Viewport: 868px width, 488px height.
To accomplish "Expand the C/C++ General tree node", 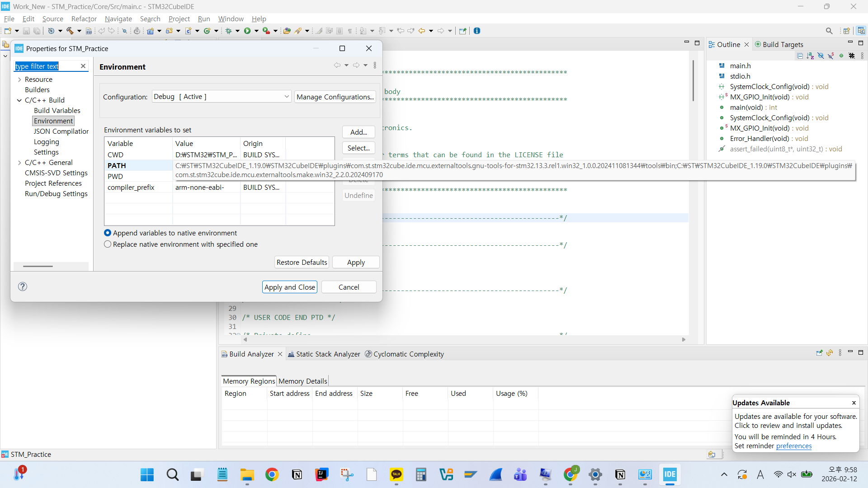I will click(x=19, y=163).
